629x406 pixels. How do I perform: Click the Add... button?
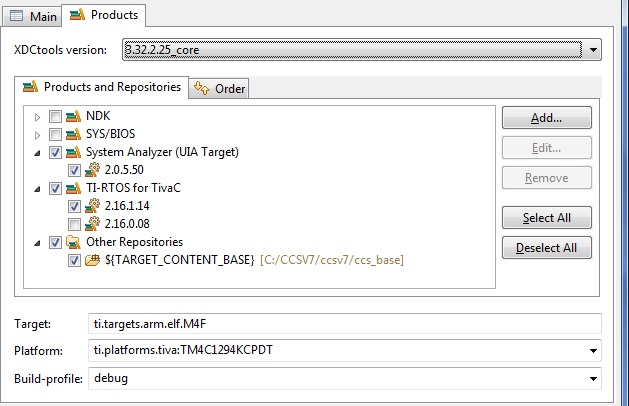click(x=546, y=118)
